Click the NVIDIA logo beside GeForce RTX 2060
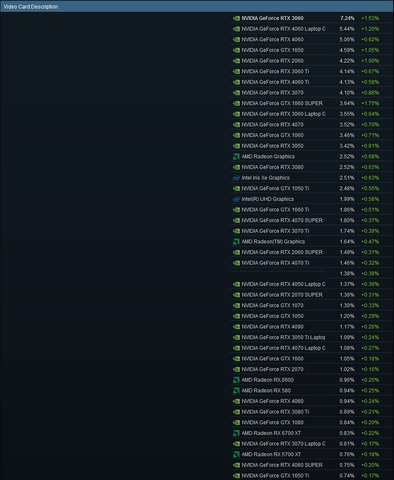The height and width of the screenshot is (480, 394). (236, 61)
